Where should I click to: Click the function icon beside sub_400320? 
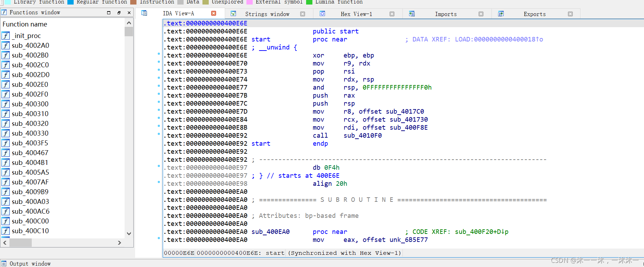pos(6,123)
